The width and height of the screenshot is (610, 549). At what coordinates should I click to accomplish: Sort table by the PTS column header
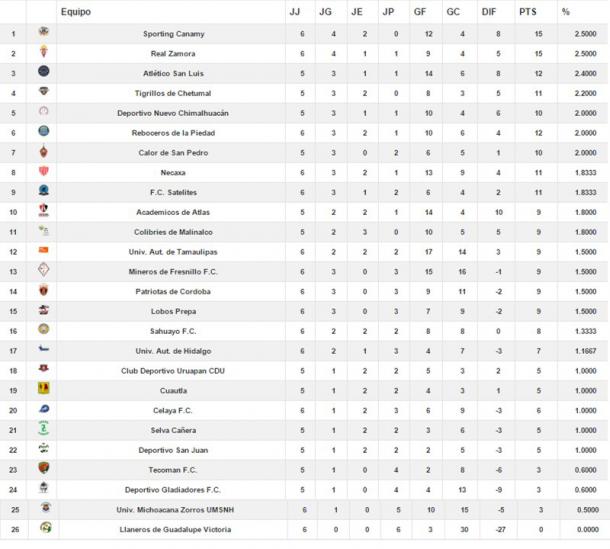pos(527,12)
